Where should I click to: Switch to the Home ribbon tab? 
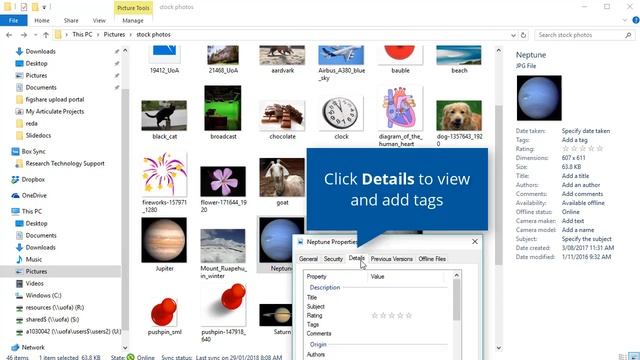coord(42,20)
